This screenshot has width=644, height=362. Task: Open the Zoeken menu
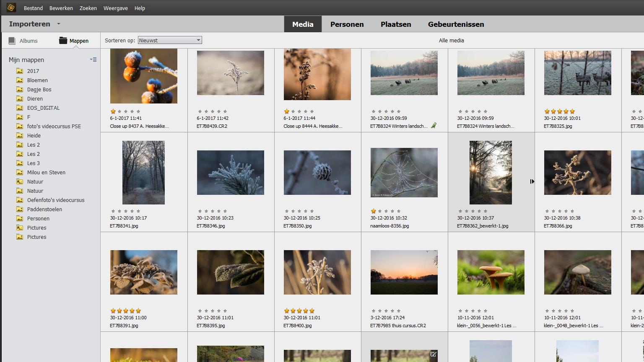[88, 8]
